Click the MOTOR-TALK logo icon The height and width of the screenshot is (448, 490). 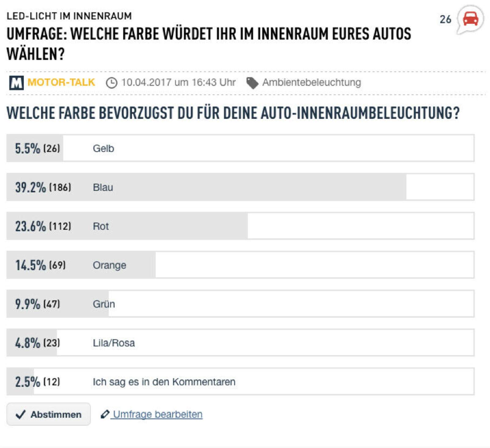click(16, 83)
